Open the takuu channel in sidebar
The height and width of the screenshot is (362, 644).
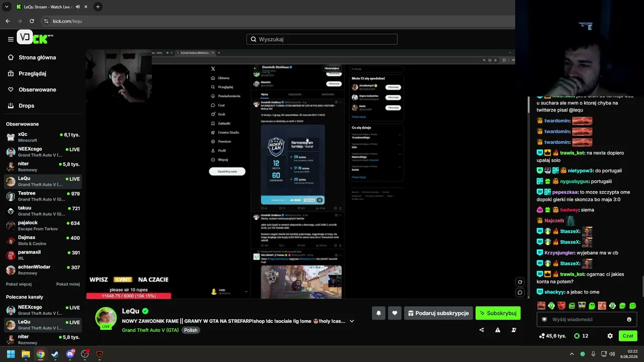[x=43, y=211]
